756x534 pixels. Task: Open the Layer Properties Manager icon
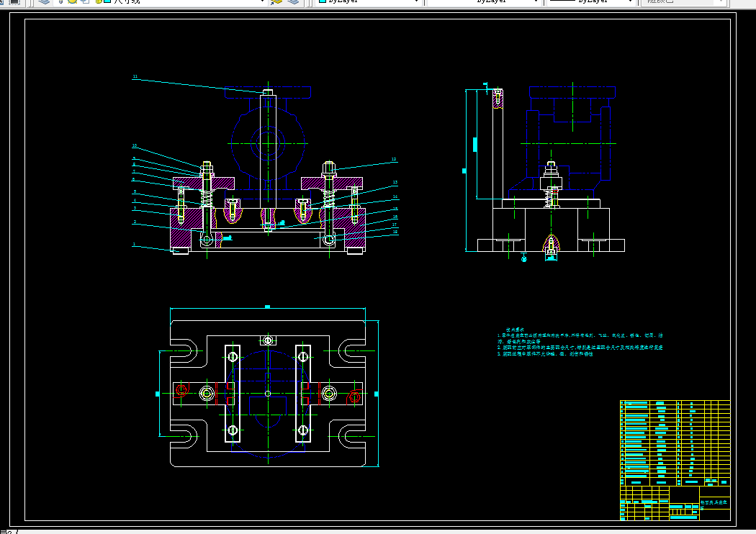[x=44, y=1]
